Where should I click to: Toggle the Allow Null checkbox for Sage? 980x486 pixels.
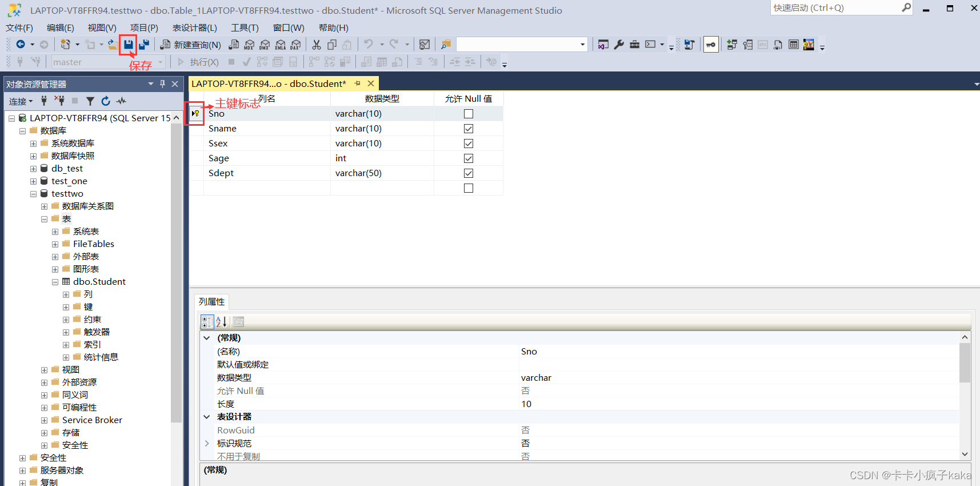pos(469,158)
